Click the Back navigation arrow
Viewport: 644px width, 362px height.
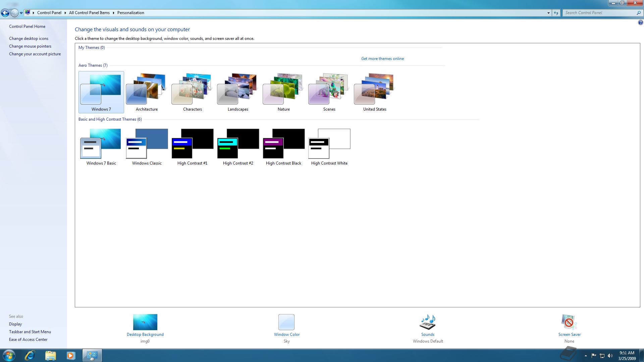coord(5,13)
